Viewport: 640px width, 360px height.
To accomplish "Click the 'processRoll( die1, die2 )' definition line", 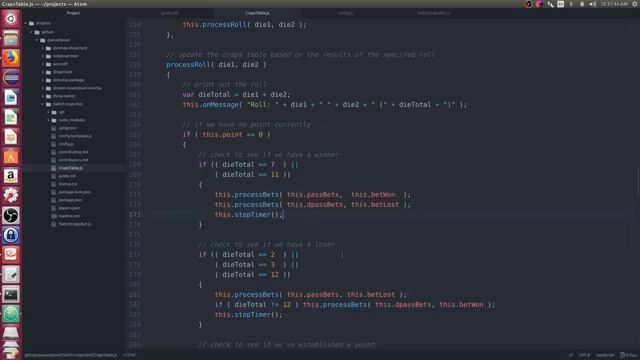I will tap(216, 64).
